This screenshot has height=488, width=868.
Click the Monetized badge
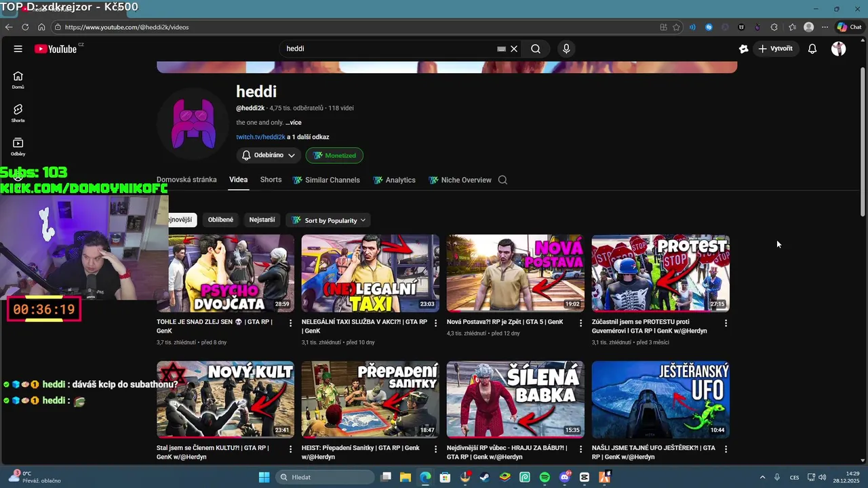point(334,155)
